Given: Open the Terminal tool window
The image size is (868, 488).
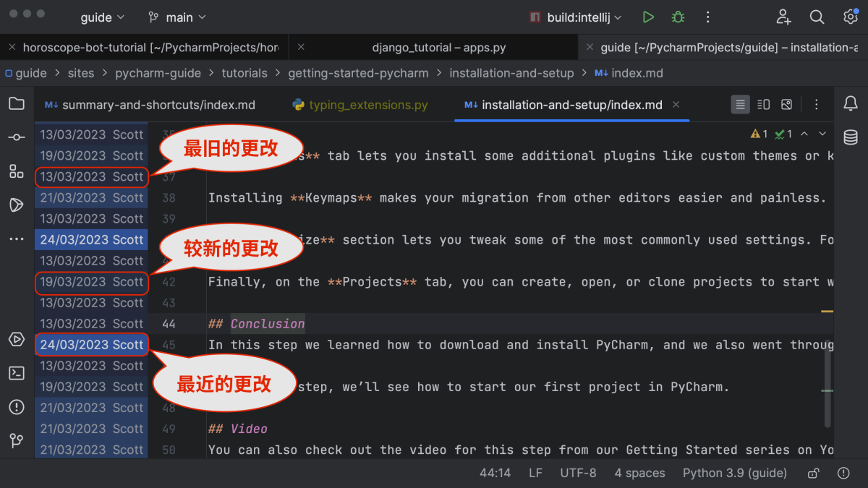Looking at the screenshot, I should pos(17,373).
